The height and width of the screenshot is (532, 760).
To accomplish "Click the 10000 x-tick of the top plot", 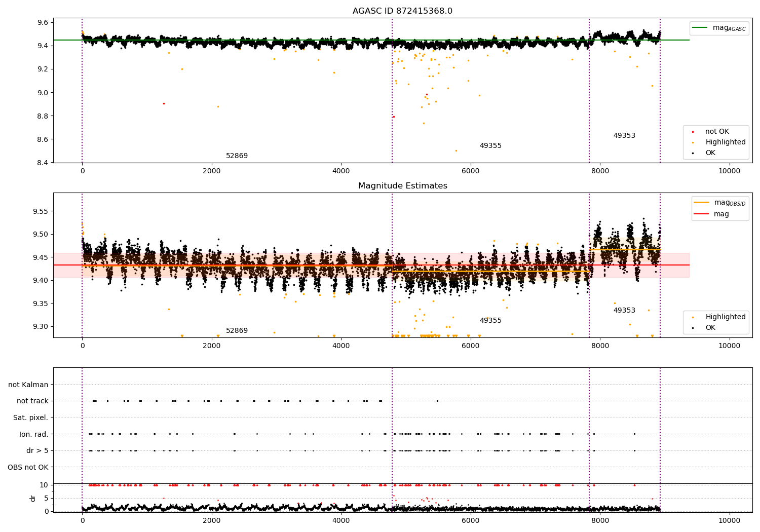I will click(729, 171).
